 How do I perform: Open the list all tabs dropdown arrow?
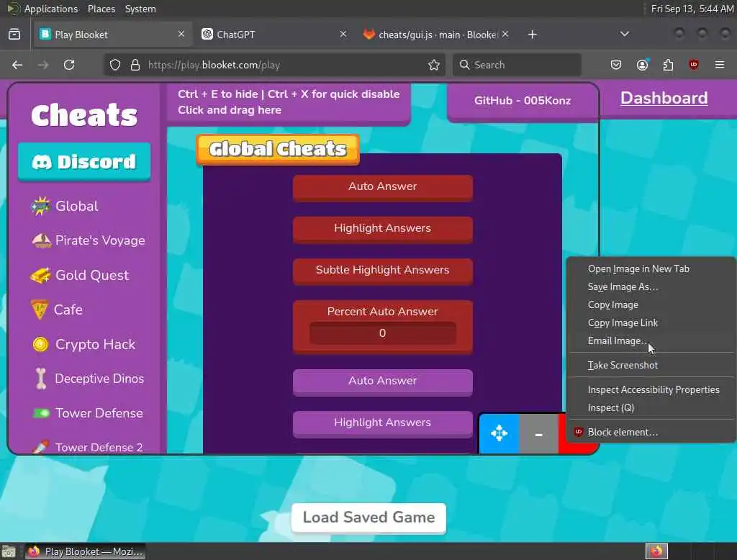[x=625, y=34]
